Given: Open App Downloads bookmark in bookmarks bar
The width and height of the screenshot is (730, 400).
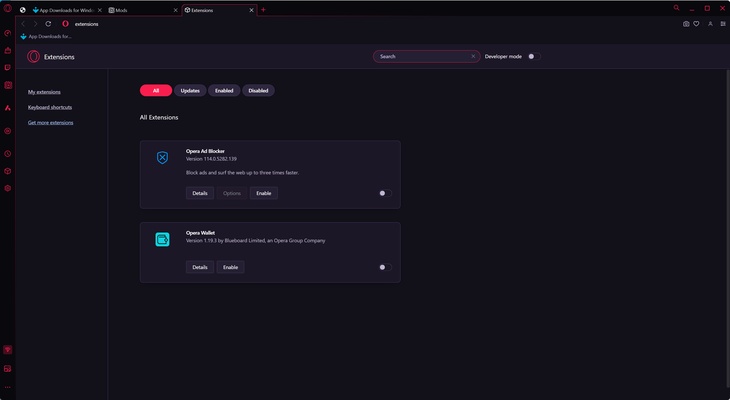Looking at the screenshot, I should tap(46, 36).
